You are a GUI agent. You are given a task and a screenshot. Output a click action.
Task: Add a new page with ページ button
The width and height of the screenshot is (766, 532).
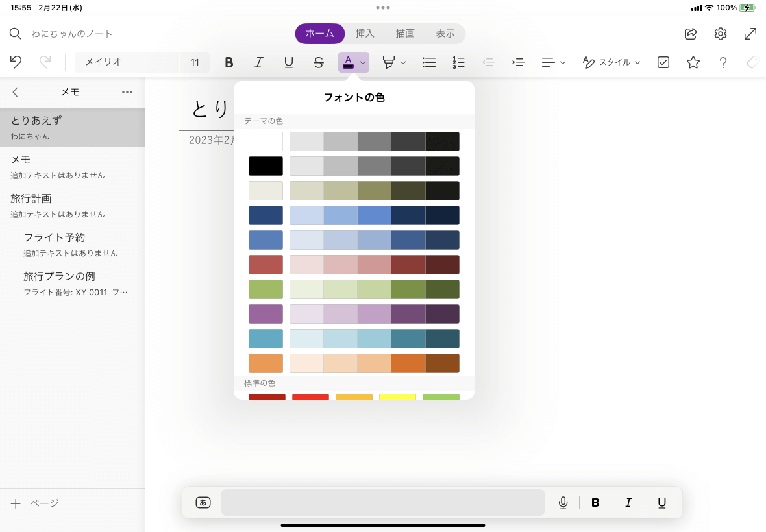[35, 503]
